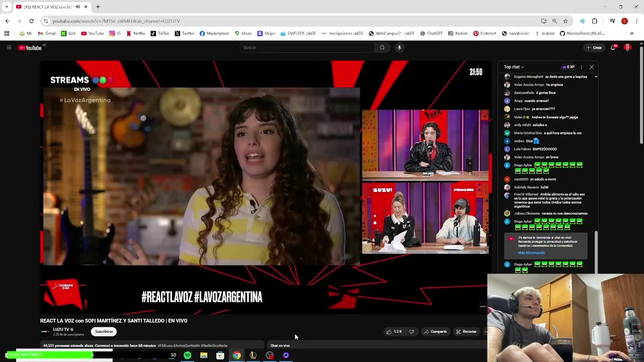Open the Gmail bookmark
This screenshot has height=362, width=644.
pyautogui.click(x=47, y=34)
